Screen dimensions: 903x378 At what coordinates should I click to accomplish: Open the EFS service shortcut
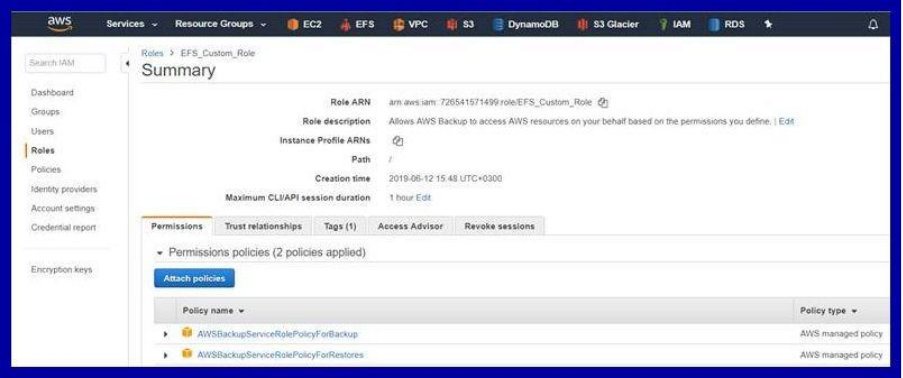coord(357,24)
